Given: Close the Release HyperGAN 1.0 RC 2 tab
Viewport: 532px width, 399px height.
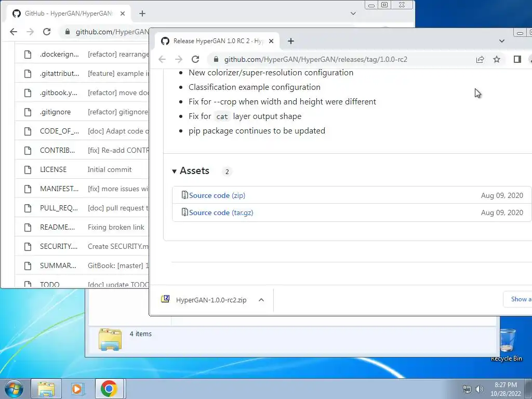Looking at the screenshot, I should (271, 41).
